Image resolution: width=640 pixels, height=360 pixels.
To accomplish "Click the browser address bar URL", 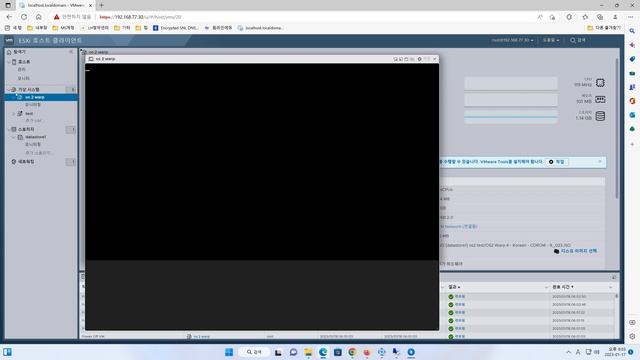I will 140,17.
